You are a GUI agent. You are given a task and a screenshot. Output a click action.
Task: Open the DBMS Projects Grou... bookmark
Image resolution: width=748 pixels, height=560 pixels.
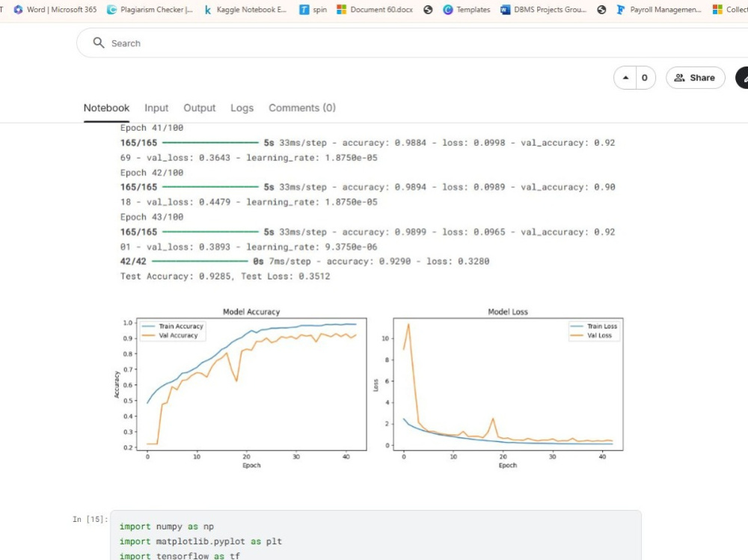tap(543, 10)
